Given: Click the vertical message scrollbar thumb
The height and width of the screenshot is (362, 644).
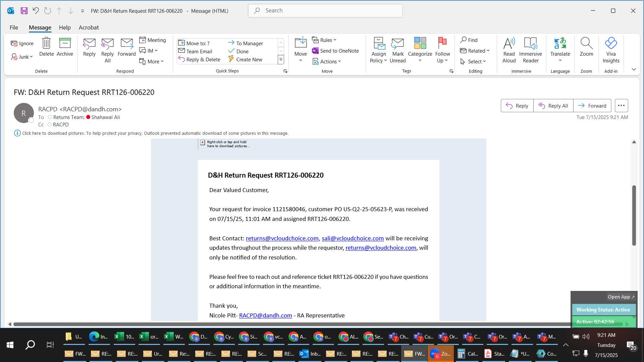Looking at the screenshot, I should click(x=634, y=215).
